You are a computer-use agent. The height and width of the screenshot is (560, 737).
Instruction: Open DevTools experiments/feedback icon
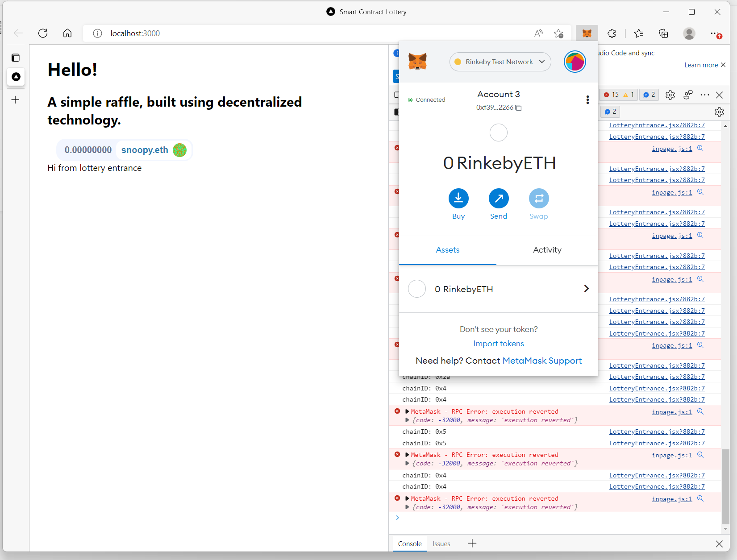click(688, 95)
